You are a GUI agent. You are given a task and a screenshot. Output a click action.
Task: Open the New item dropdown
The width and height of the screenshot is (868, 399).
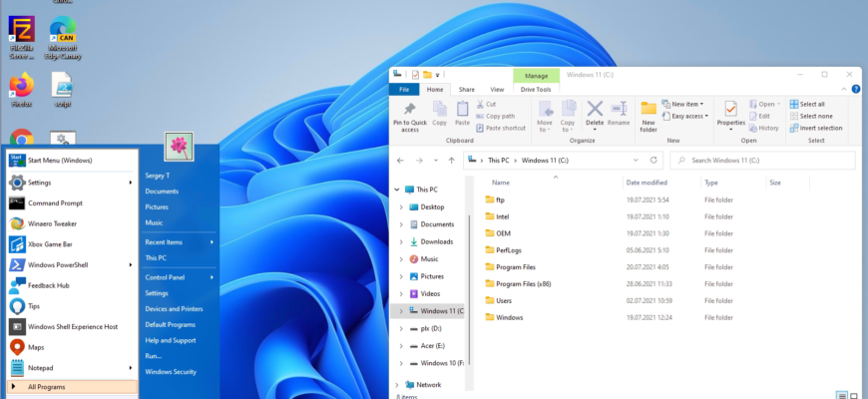[682, 104]
